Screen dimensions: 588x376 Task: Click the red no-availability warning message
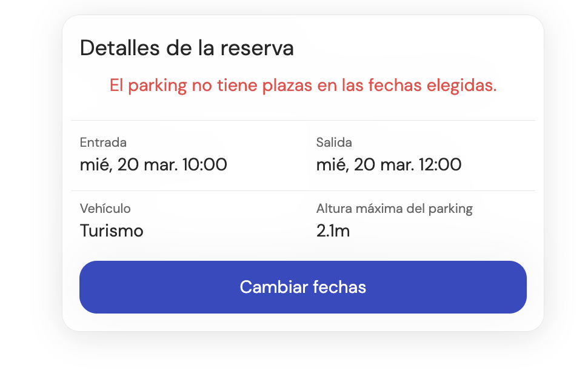(x=302, y=85)
